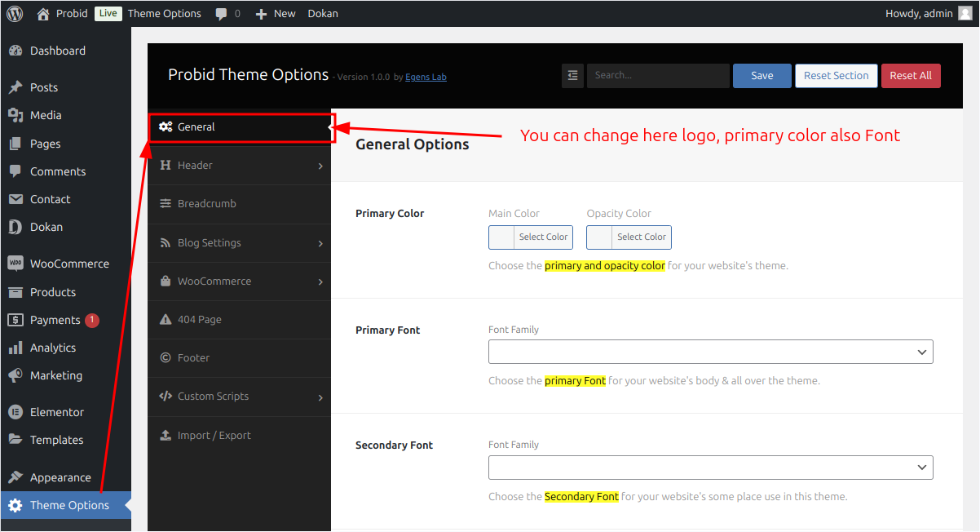Click the Dashboard gauge icon

[x=15, y=51]
